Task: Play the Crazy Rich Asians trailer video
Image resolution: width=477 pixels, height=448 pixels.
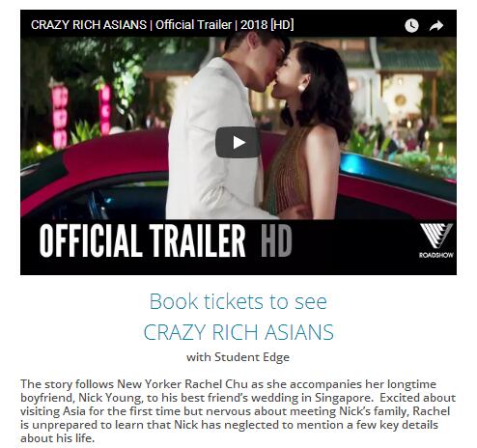Action: click(x=238, y=142)
